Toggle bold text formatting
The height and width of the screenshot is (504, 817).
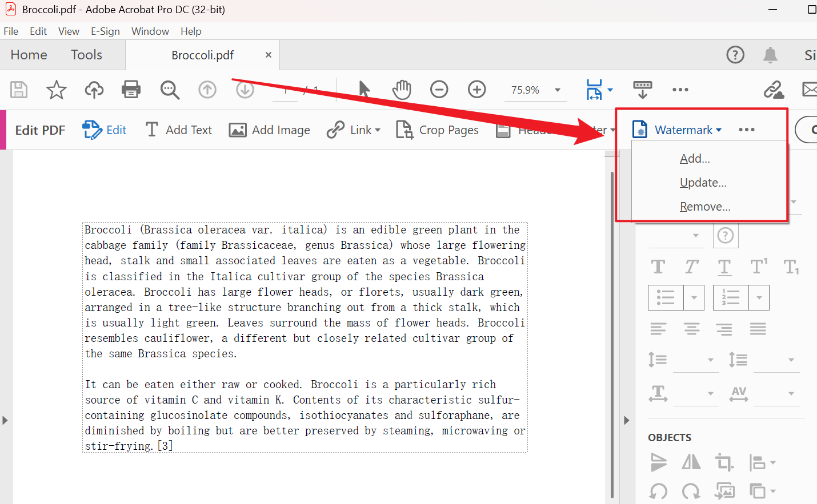[x=658, y=267]
